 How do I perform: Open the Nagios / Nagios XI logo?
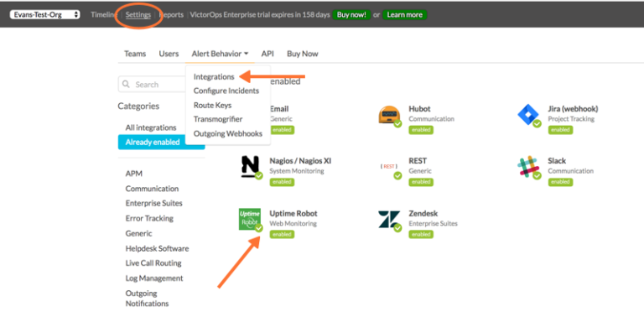(251, 167)
